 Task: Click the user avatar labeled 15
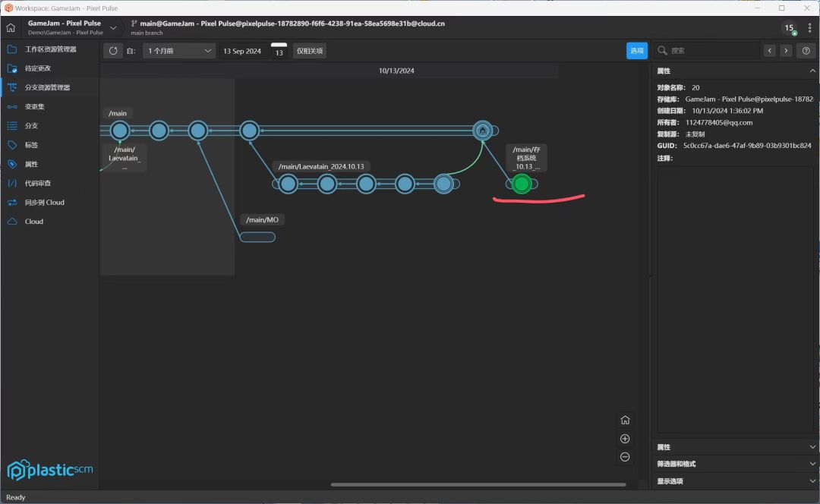[x=790, y=28]
